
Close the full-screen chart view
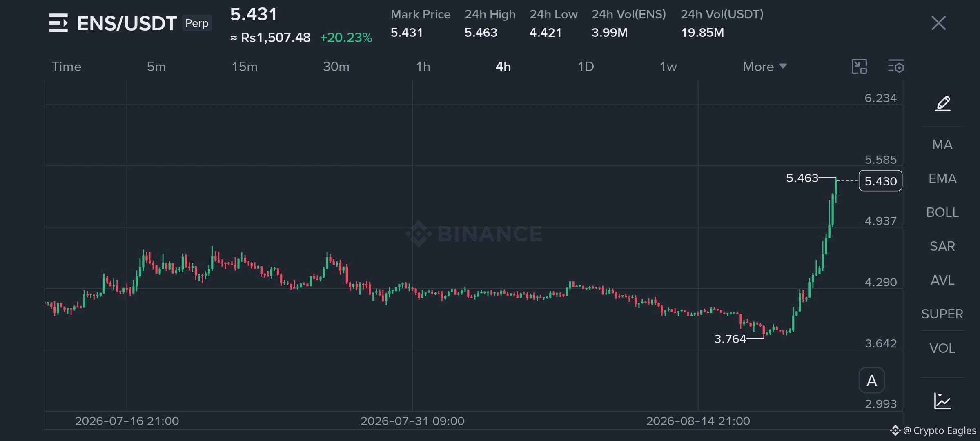(938, 23)
